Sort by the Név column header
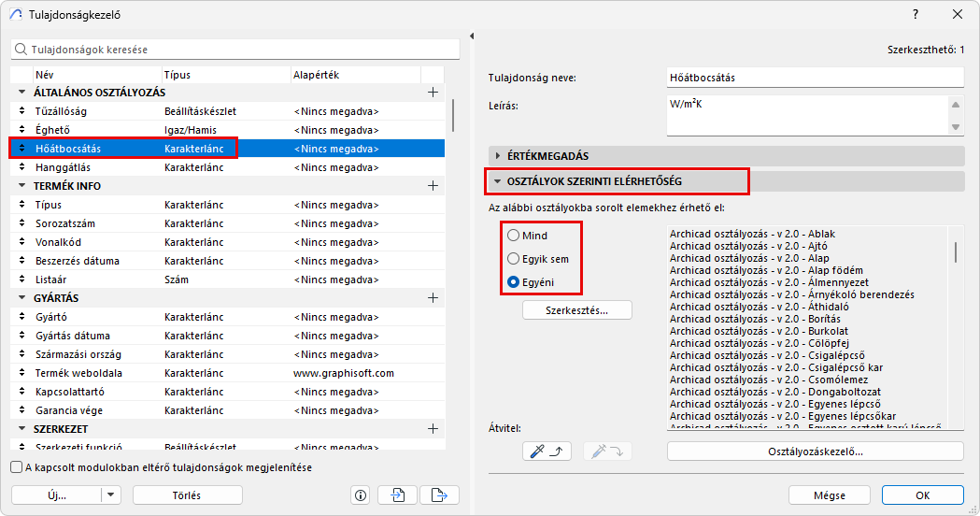 pos(97,75)
